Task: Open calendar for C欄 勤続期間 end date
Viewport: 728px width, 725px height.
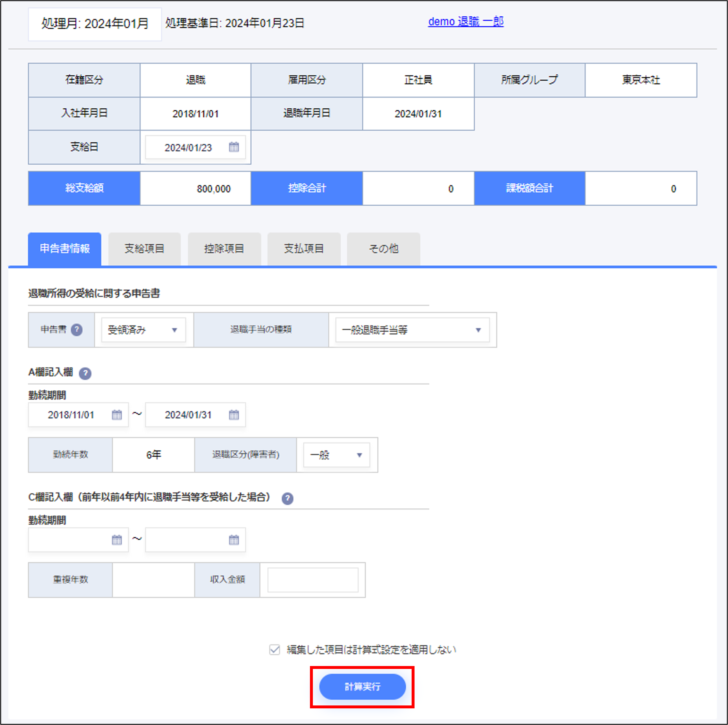Action: (234, 540)
